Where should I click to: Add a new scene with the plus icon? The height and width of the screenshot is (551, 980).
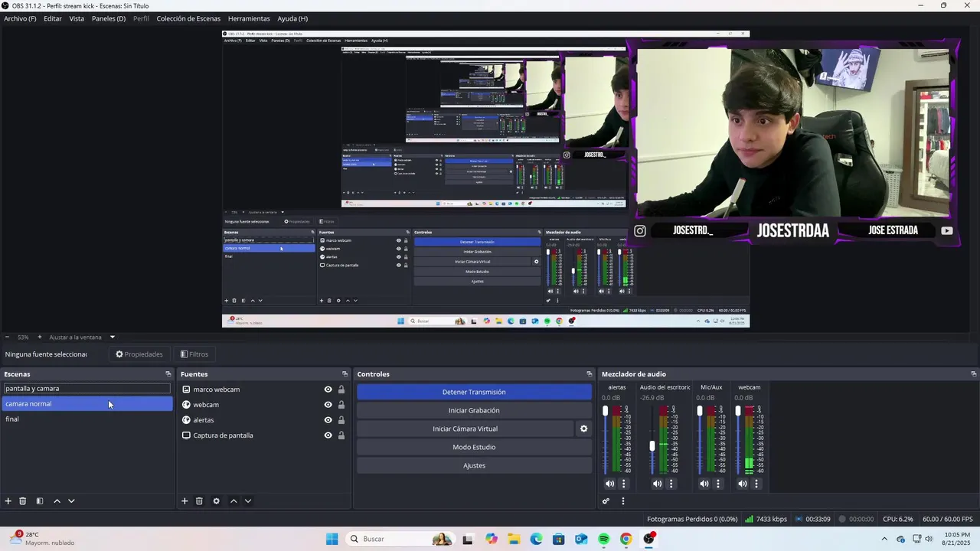pos(8,501)
